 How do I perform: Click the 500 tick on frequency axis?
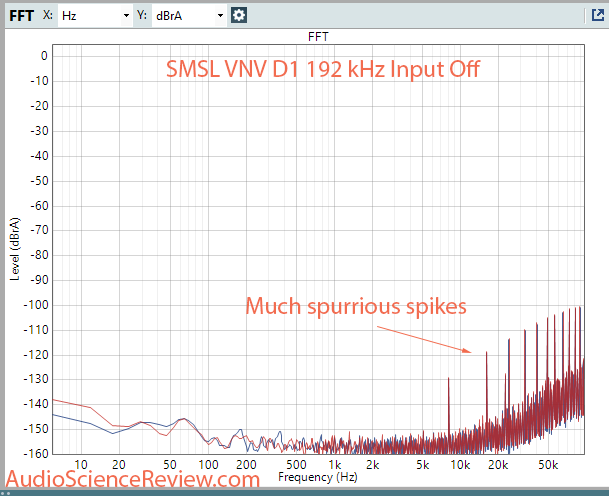click(296, 465)
